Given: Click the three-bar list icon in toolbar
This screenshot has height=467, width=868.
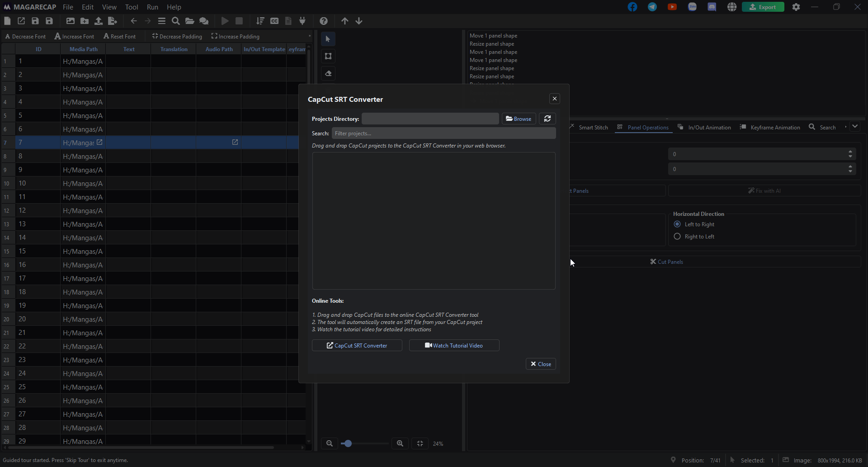Looking at the screenshot, I should coord(162,21).
